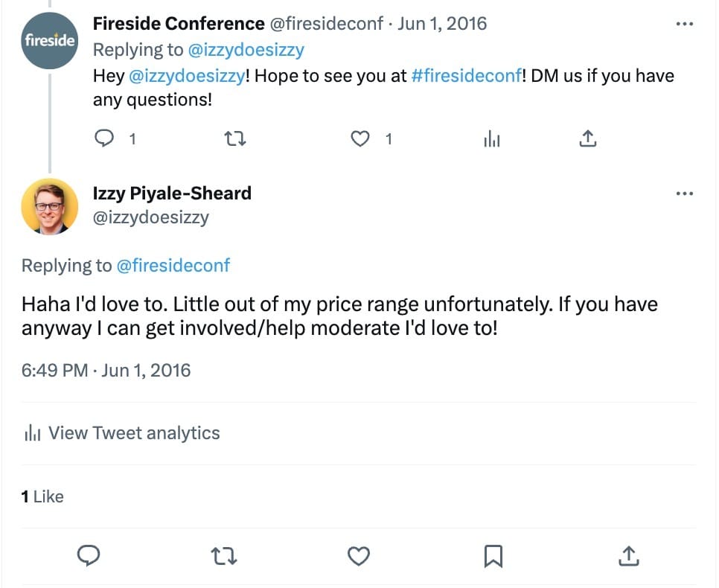Share the Fireside Conference tweet

pyautogui.click(x=588, y=138)
